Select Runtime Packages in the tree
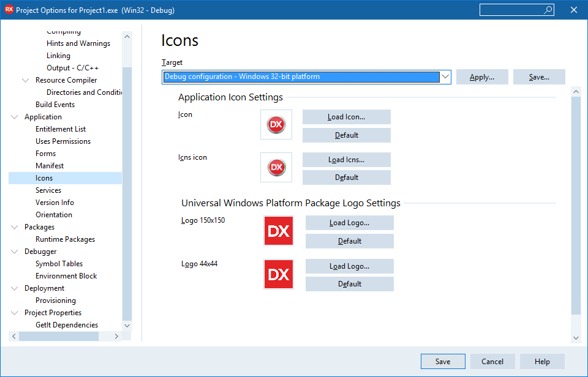The height and width of the screenshot is (377, 588). pyautogui.click(x=66, y=239)
